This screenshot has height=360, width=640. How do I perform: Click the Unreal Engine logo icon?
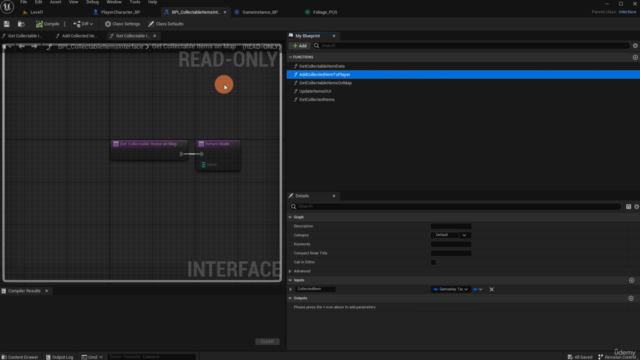click(7, 7)
